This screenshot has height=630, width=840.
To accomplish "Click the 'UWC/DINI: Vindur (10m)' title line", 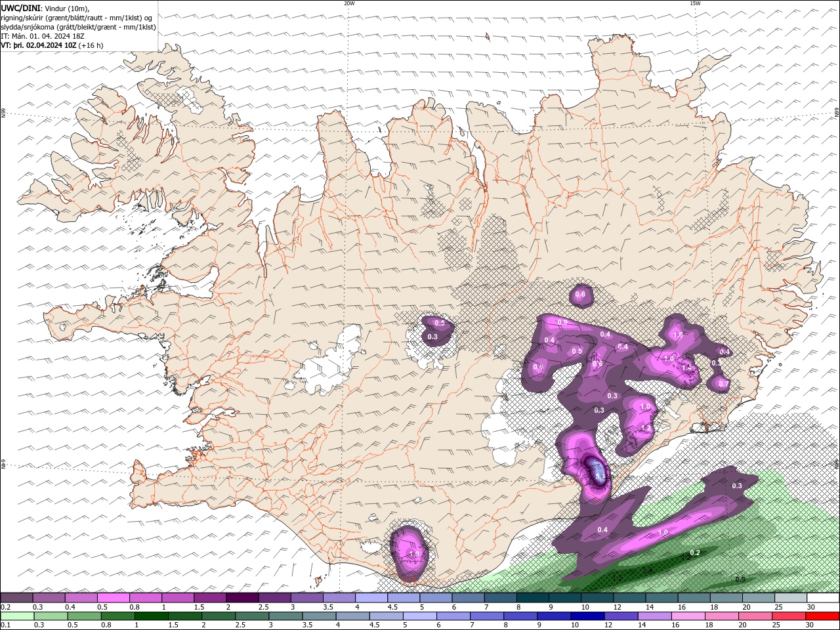I will click(45, 8).
